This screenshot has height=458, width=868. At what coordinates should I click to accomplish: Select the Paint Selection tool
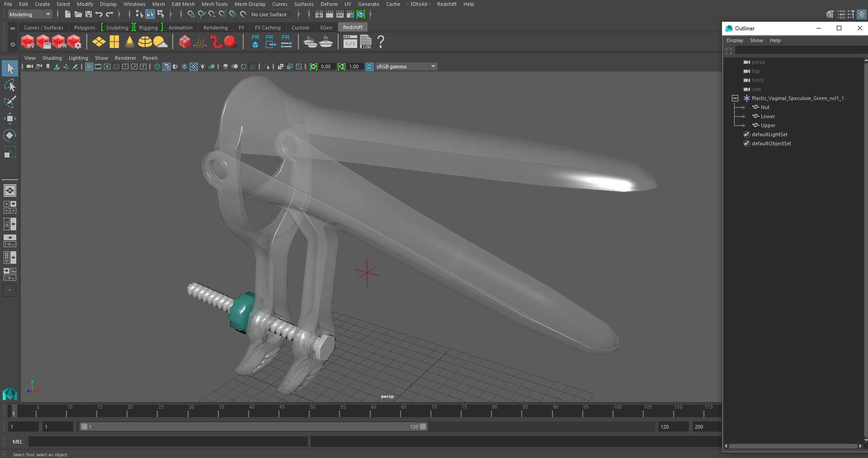coord(10,102)
